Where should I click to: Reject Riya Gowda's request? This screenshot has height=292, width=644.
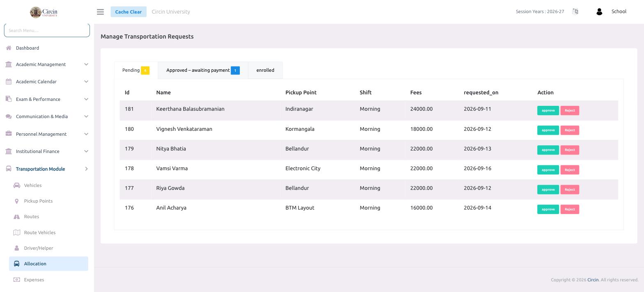(570, 189)
